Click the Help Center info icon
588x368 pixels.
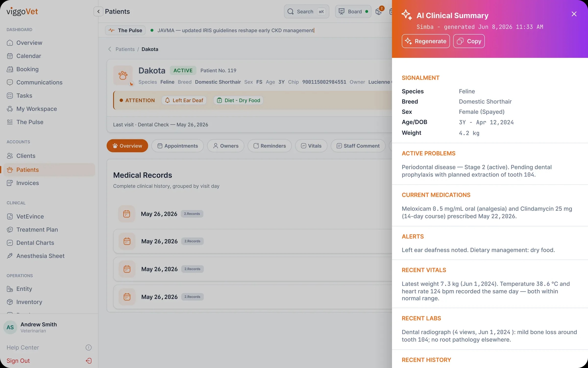click(x=88, y=348)
